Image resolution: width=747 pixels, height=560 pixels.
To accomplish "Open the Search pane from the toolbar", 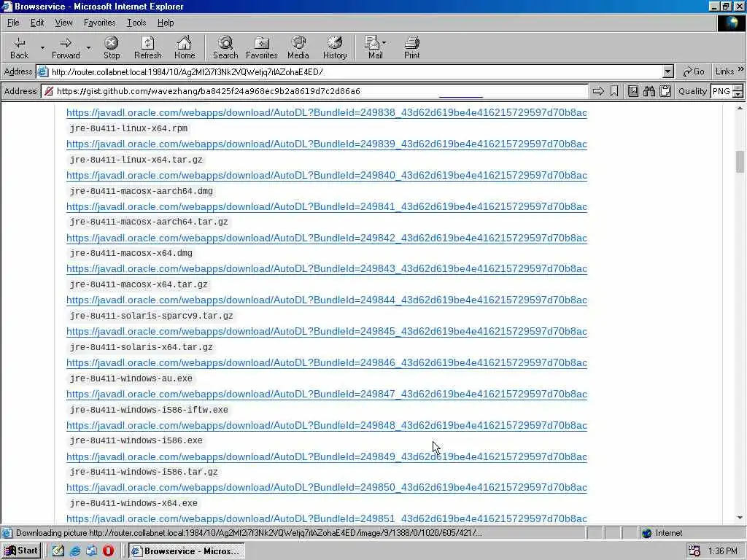I will 225,47.
